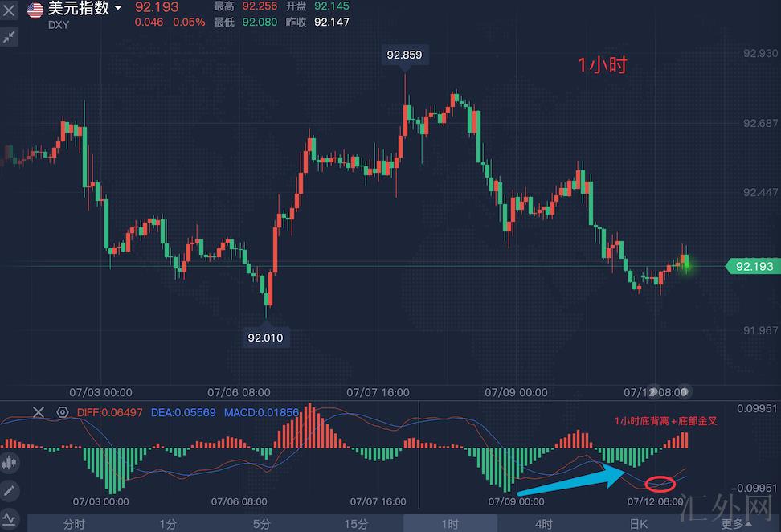
Task: Click the 开盘 92.145 value
Action: [x=332, y=6]
